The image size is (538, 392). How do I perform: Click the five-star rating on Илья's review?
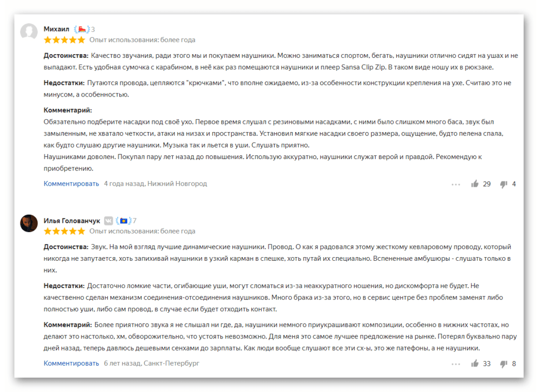64,231
